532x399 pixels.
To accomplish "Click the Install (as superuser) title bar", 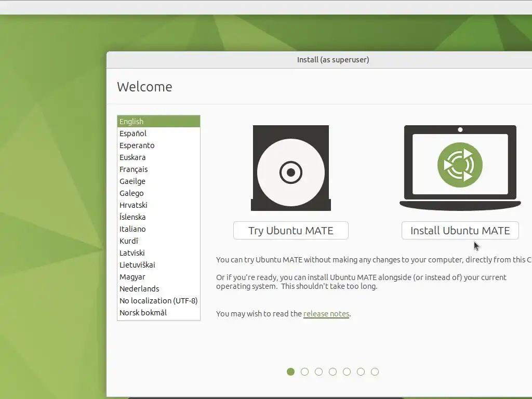I will click(x=320, y=60).
